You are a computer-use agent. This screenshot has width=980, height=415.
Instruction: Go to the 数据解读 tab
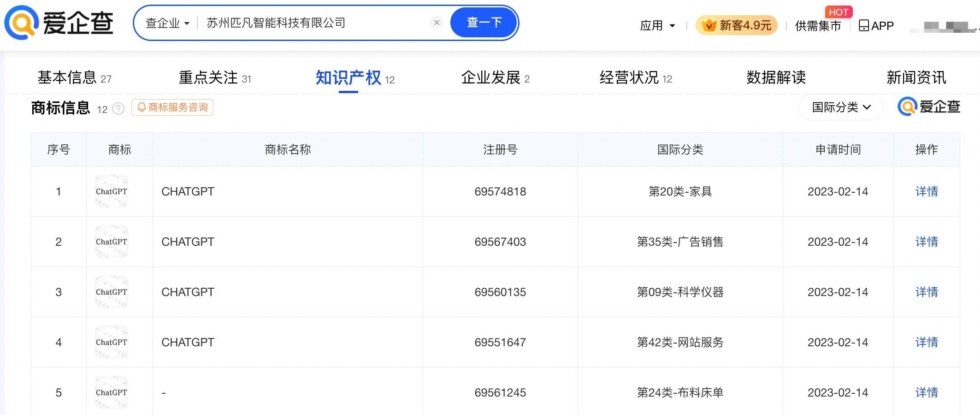[776, 77]
